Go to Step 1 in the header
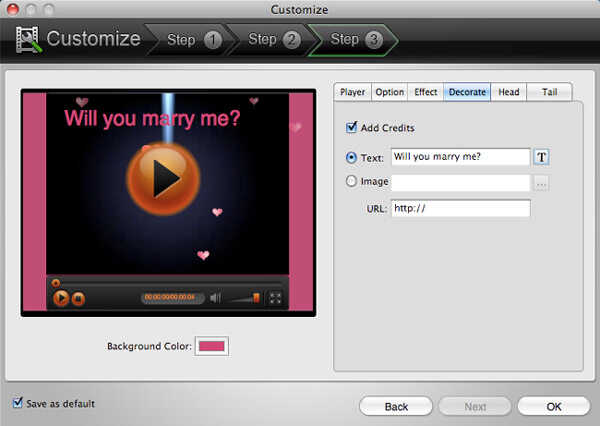Image resolution: width=600 pixels, height=426 pixels. 191,39
